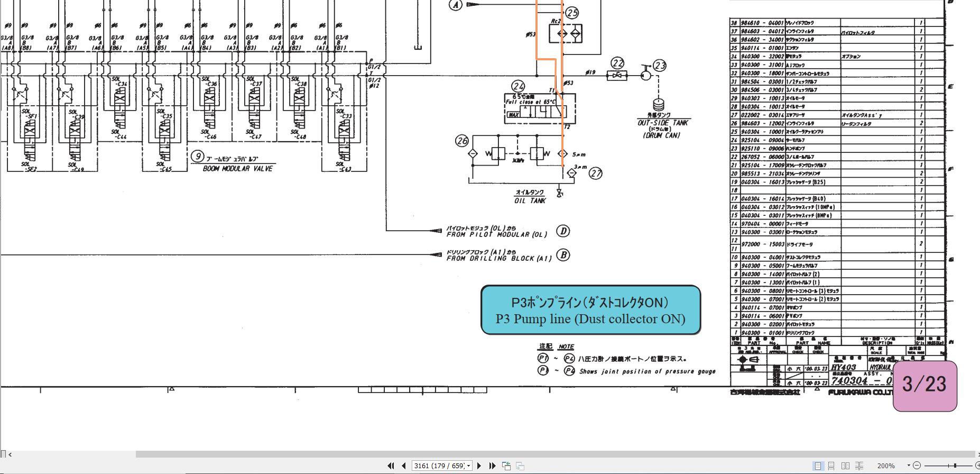The width and height of the screenshot is (980, 474).
Task: Zoom out with the minus button
Action: tap(917, 466)
